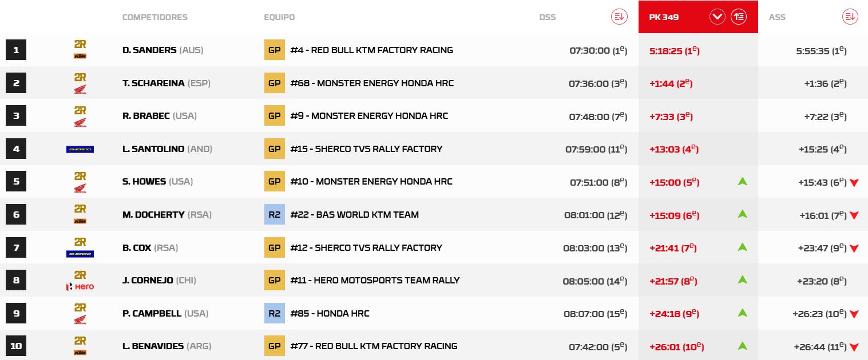Click the GP badge for #4 Red Bull KTM
868x360 pixels.
point(274,50)
